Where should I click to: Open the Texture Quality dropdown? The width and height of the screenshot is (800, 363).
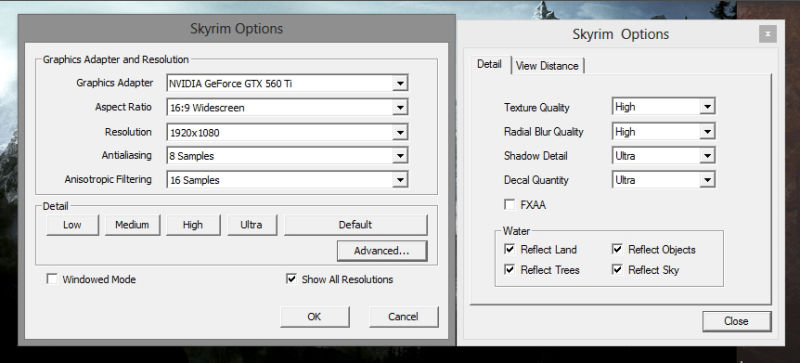point(663,107)
